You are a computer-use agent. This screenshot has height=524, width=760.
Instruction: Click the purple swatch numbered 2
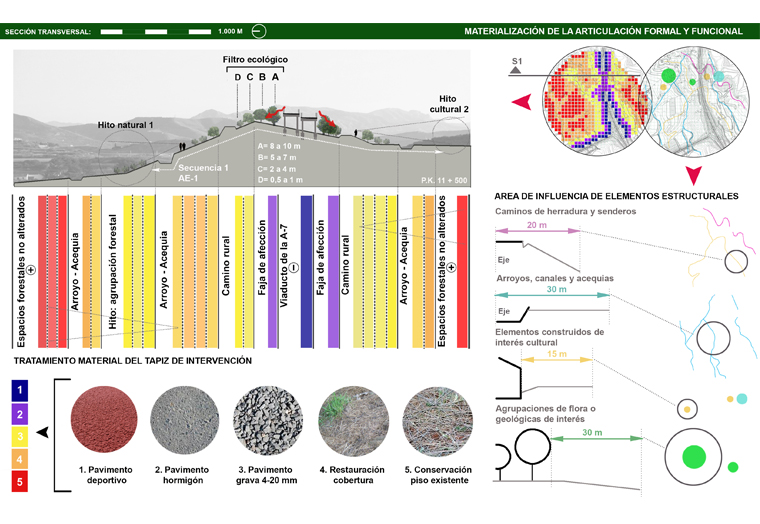click(x=20, y=414)
